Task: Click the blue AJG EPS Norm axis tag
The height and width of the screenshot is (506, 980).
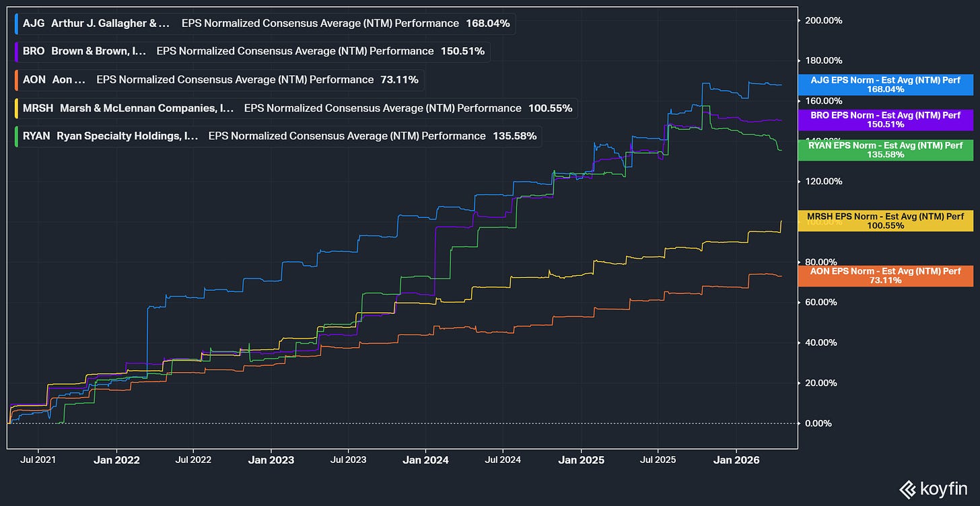Action: pyautogui.click(x=885, y=84)
